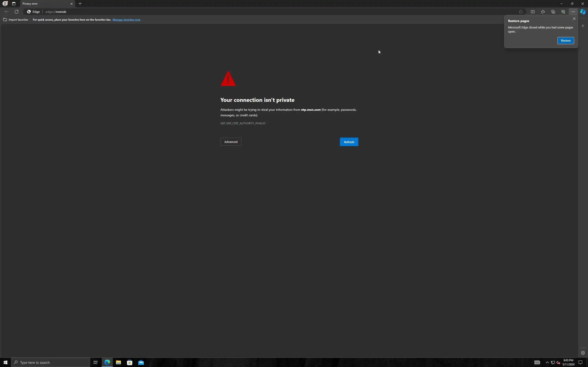
Task: Select the Privacy error tab
Action: point(44,4)
